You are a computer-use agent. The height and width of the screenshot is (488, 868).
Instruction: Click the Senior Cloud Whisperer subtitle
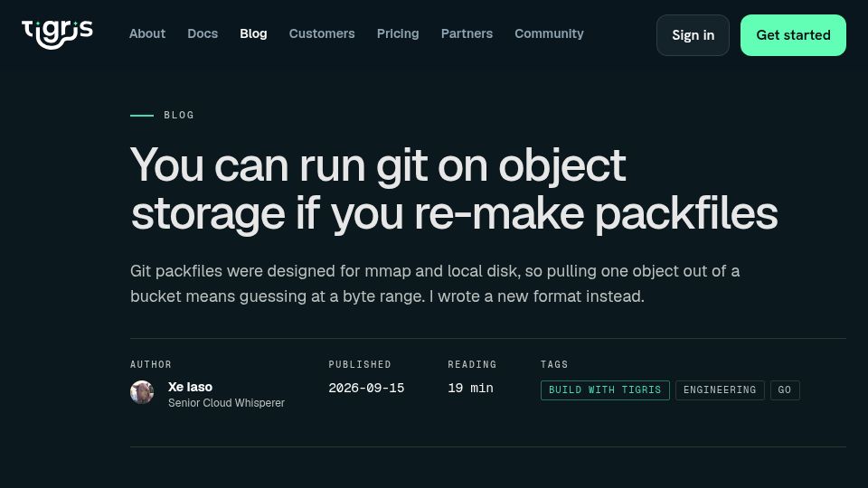tap(226, 403)
